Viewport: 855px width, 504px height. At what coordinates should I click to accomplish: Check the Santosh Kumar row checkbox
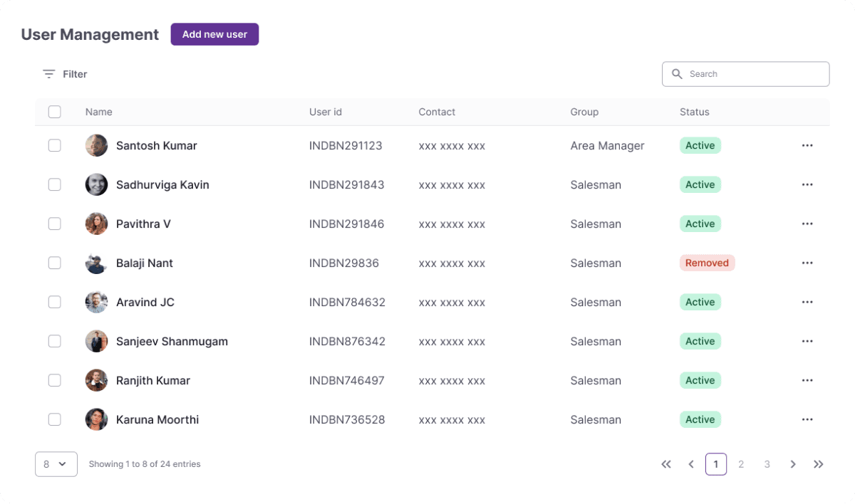54,145
